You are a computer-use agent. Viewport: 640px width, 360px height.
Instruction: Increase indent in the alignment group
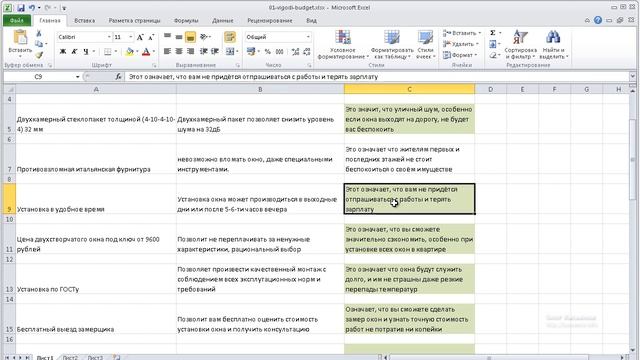click(x=215, y=51)
